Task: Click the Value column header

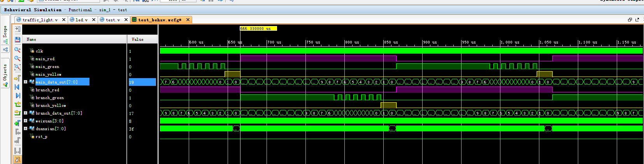Action: [x=142, y=39]
